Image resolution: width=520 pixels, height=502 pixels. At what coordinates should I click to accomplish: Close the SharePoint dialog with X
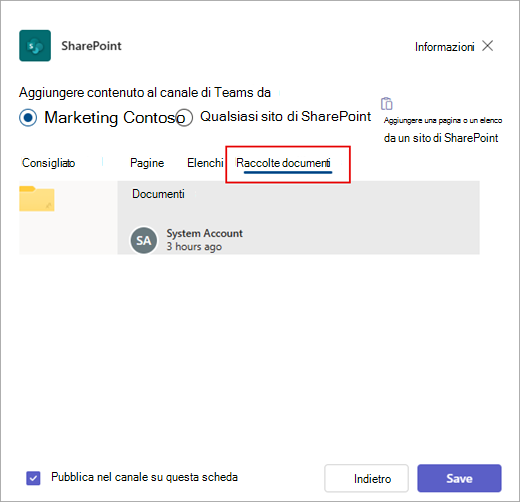click(x=487, y=46)
